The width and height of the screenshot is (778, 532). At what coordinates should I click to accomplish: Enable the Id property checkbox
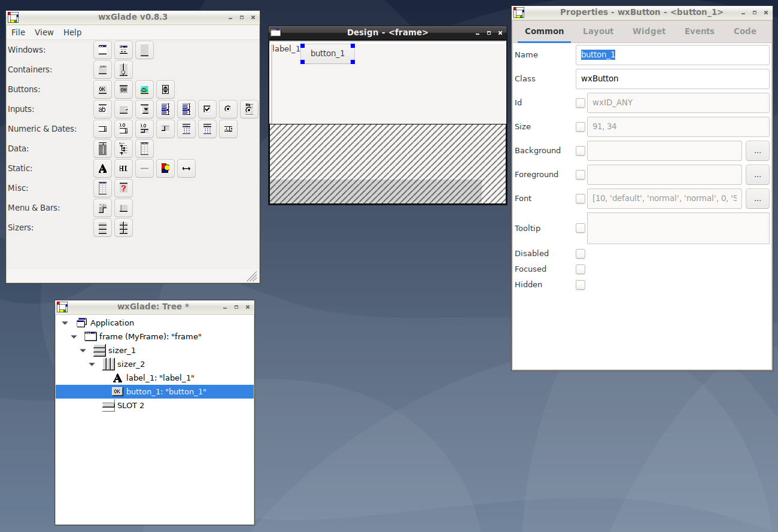[x=581, y=103]
